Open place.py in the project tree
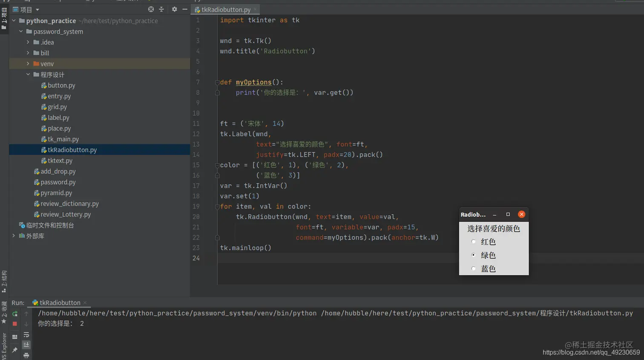The width and height of the screenshot is (644, 360). pyautogui.click(x=59, y=129)
